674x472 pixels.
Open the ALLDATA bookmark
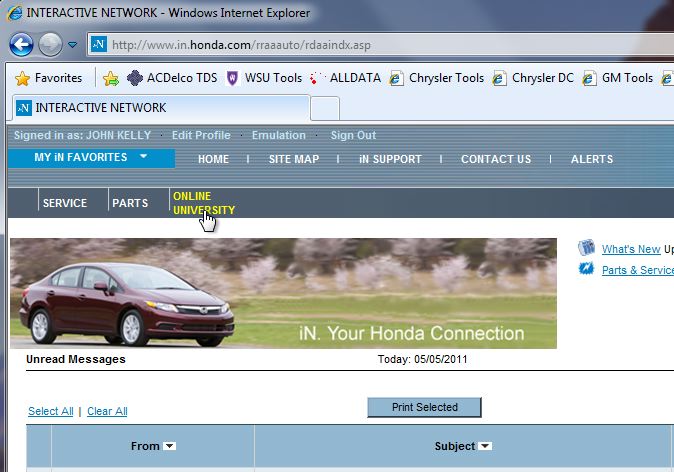coord(346,78)
